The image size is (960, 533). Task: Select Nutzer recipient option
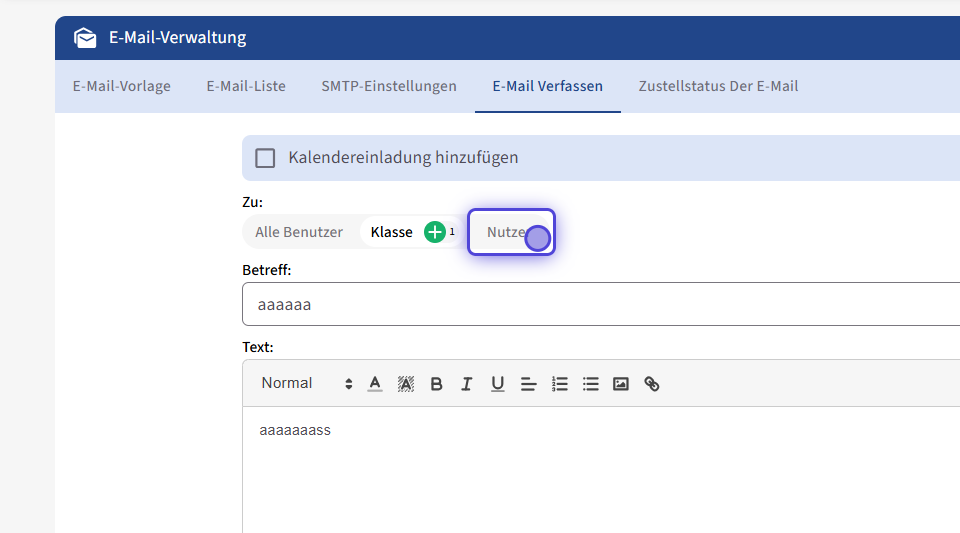[x=510, y=232]
